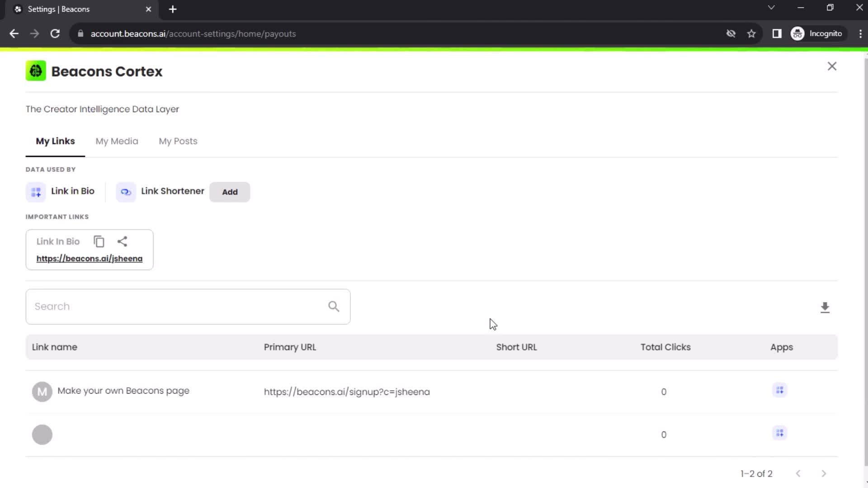Click the Add button for new service
Image resolution: width=868 pixels, height=488 pixels.
231,192
